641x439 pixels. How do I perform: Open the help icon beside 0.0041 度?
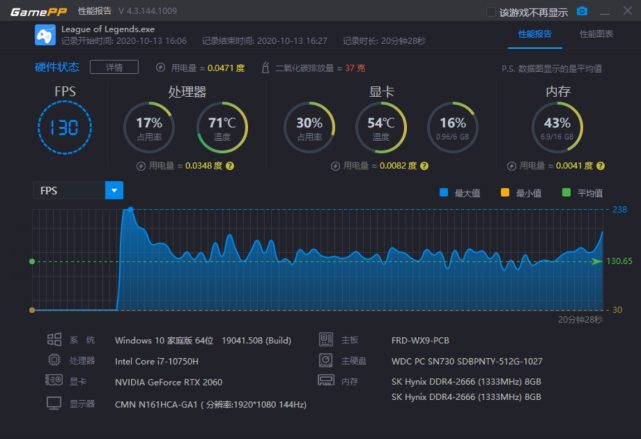click(x=601, y=166)
